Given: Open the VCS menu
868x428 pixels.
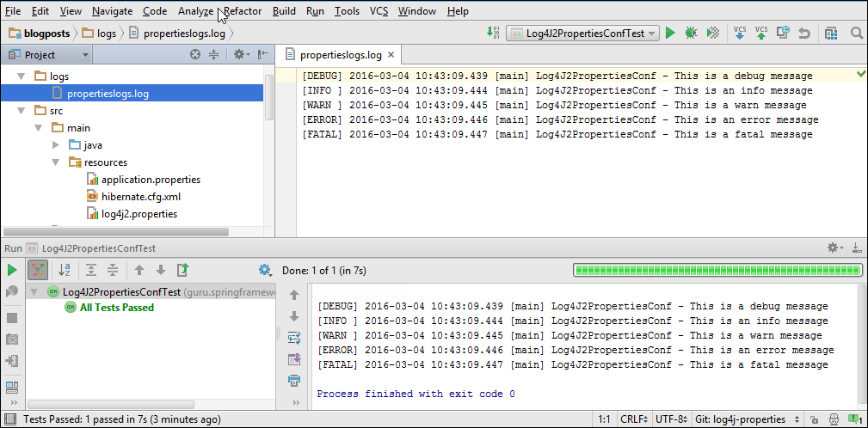Looking at the screenshot, I should coord(379,11).
